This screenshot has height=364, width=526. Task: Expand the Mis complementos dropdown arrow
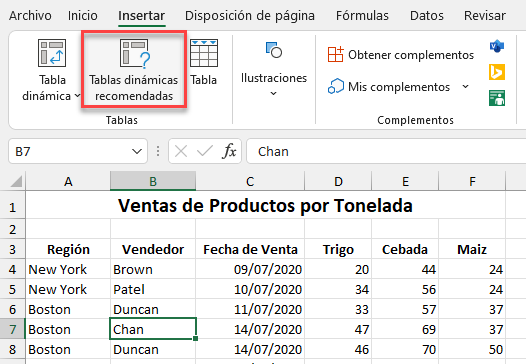coord(465,87)
